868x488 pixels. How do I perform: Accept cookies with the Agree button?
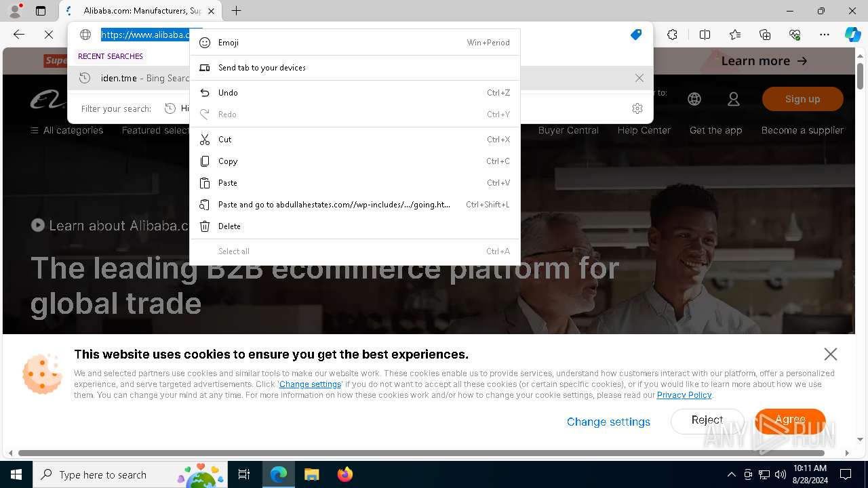[x=790, y=420]
